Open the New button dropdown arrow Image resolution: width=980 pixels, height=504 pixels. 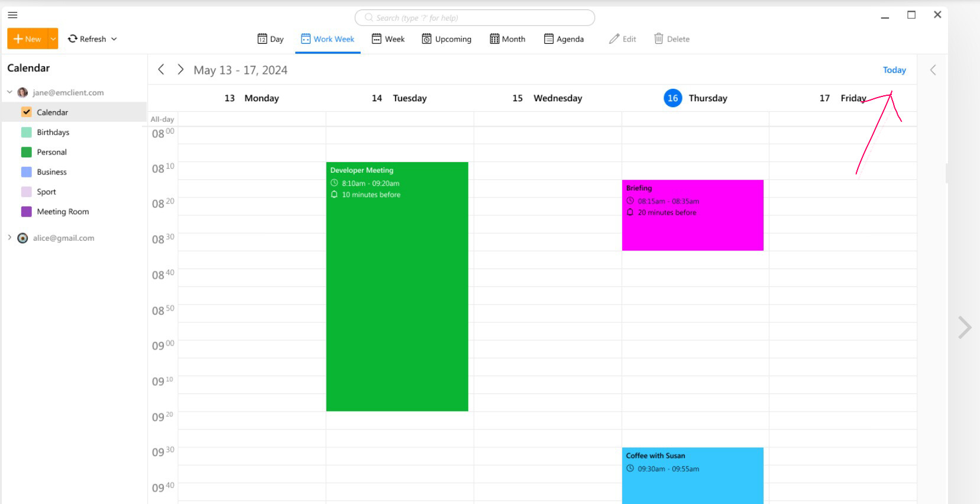(53, 39)
